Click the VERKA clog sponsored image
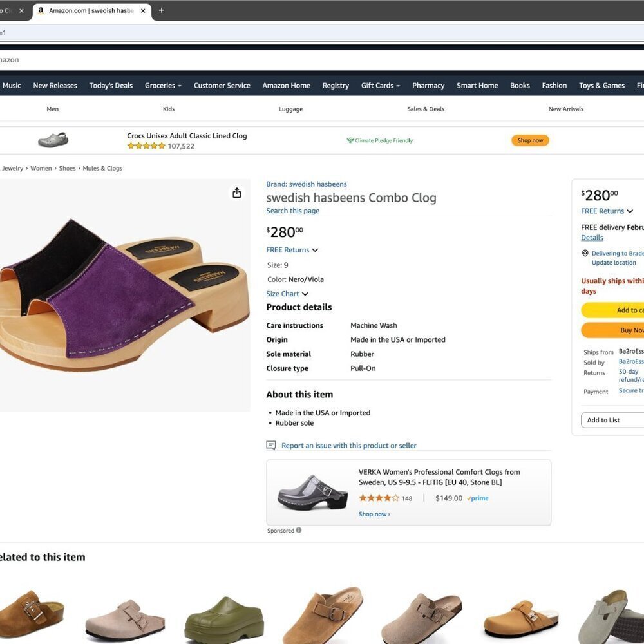The height and width of the screenshot is (644, 644). pos(312,493)
